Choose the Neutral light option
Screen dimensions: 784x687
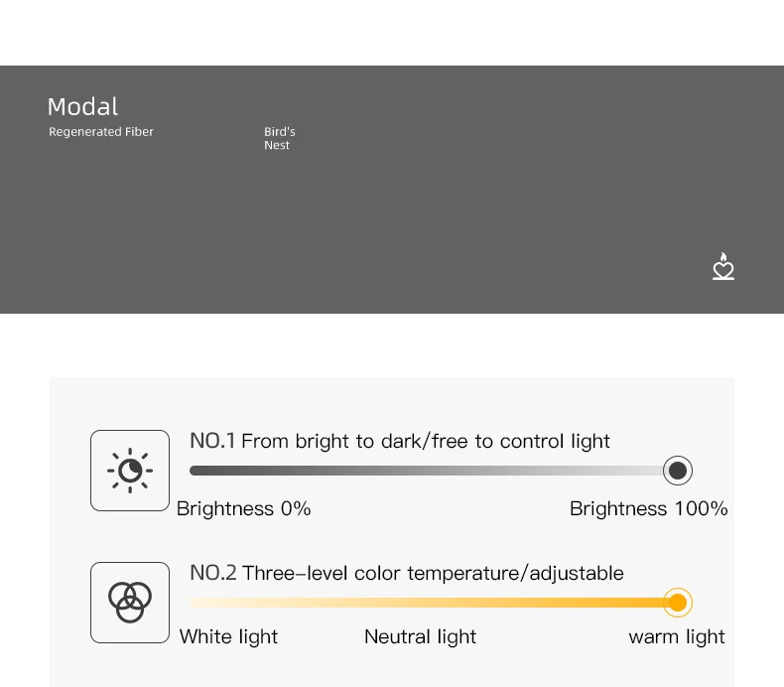420,636
